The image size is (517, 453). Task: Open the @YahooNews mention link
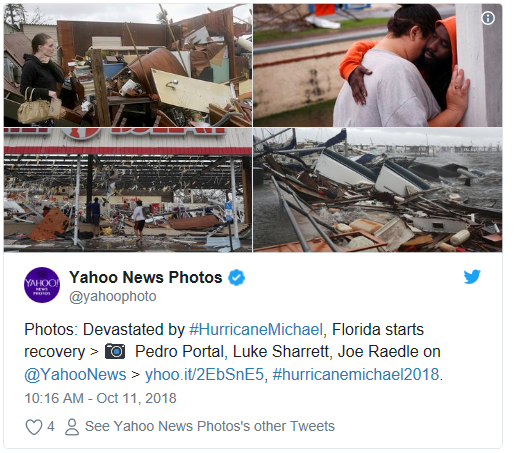75,374
